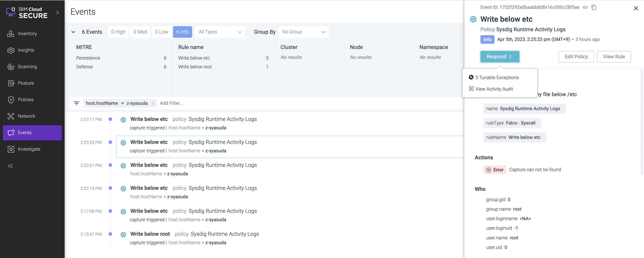644x258 pixels.
Task: Click the Add Filter input field
Action: point(171,103)
